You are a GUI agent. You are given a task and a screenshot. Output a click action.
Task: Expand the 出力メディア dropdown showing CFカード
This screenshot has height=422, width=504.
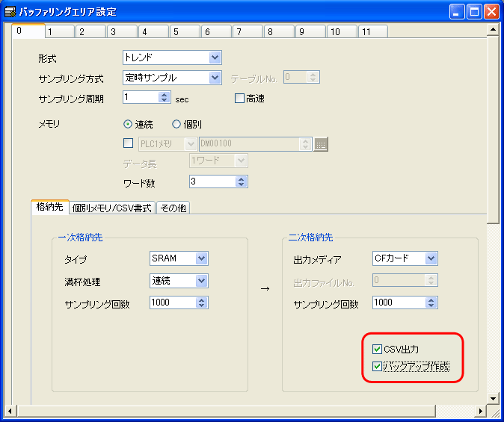click(x=431, y=258)
